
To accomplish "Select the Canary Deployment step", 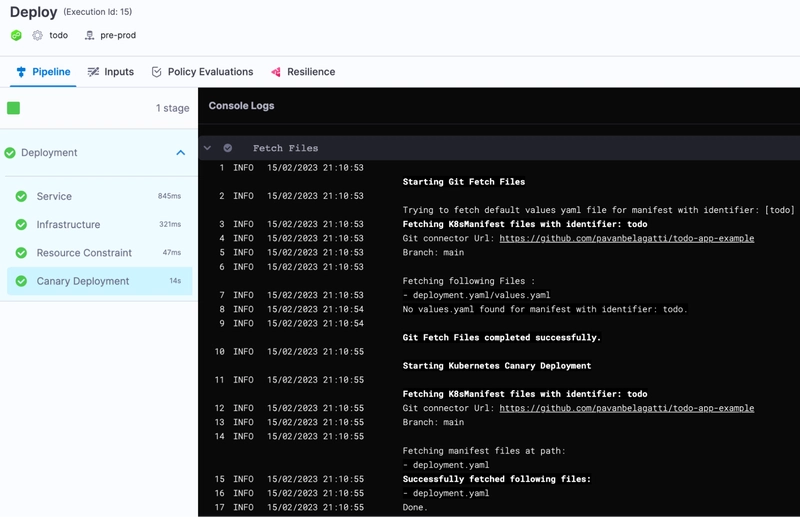I will point(99,281).
